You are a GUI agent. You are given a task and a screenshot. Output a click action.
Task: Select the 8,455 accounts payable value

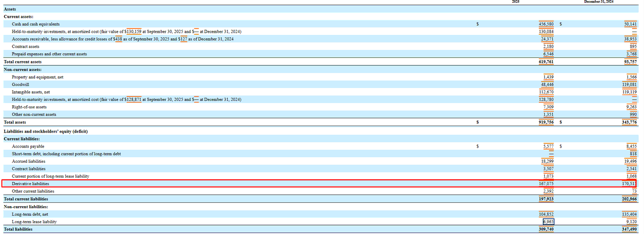[631, 146]
